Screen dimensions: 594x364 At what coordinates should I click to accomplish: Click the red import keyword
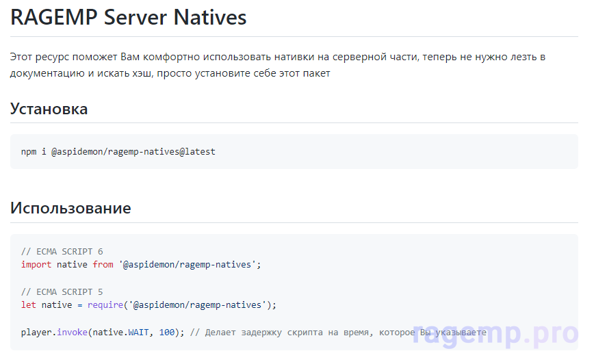(x=36, y=264)
